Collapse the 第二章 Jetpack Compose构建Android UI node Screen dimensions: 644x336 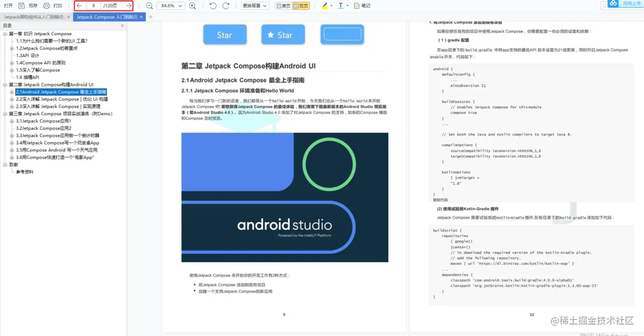click(5, 85)
